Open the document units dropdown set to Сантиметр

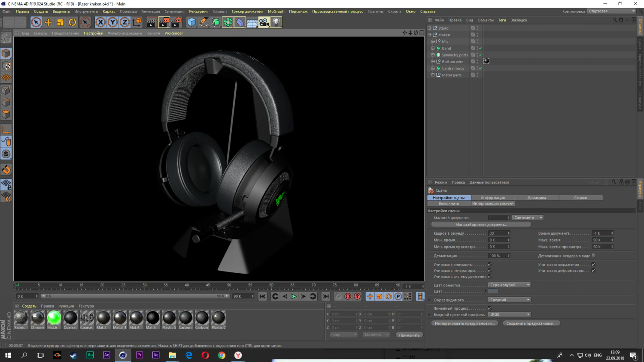[x=528, y=217]
